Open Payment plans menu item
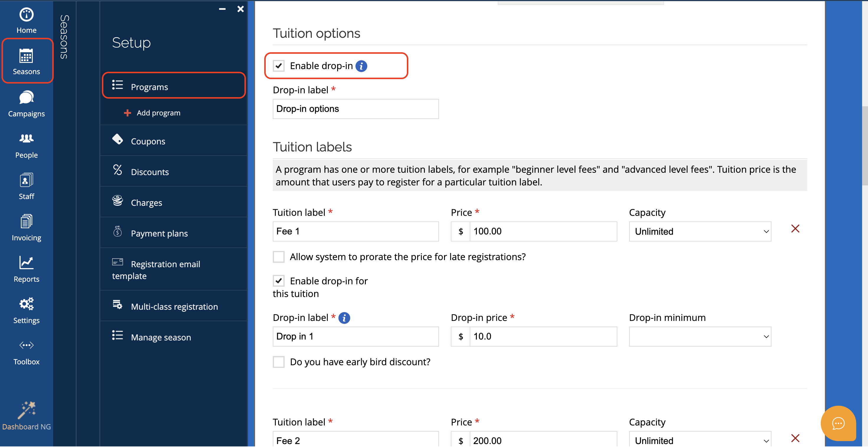The width and height of the screenshot is (868, 447). click(159, 234)
